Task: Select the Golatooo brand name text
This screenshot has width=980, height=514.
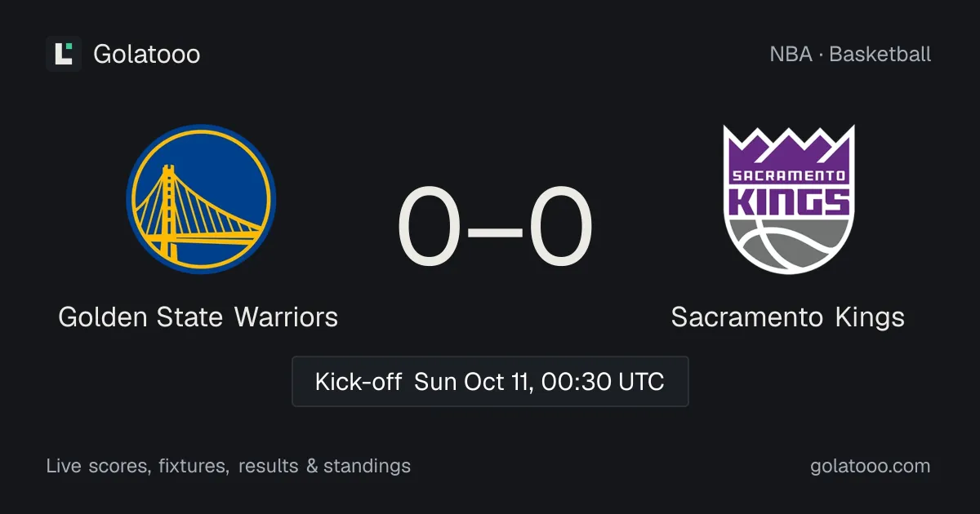Action: coord(147,54)
